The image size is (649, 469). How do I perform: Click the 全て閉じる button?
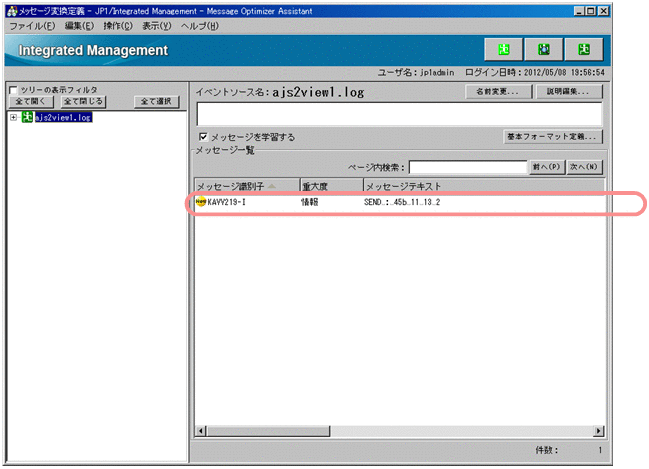point(83,101)
